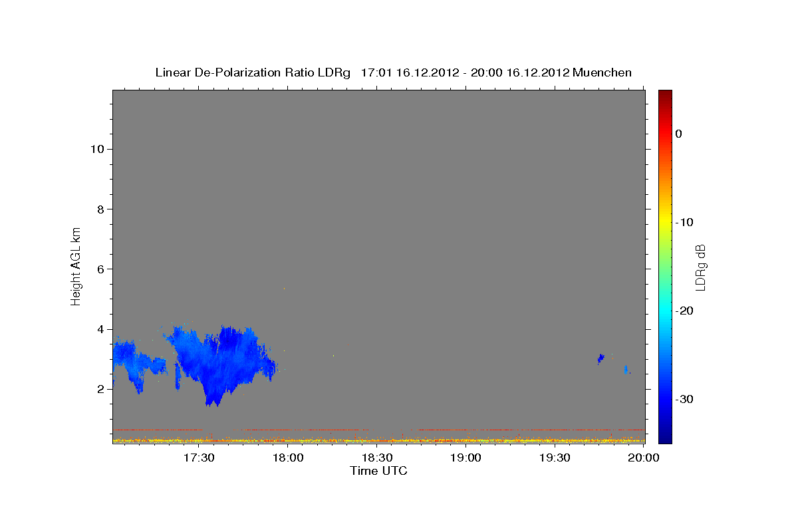Image resolution: width=798 pixels, height=532 pixels.
Task: Click the 19:30 time tick label
Action: (554, 458)
